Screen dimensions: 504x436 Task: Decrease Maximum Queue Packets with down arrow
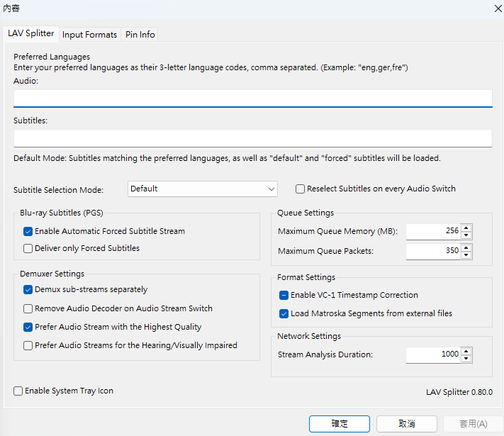coord(466,255)
